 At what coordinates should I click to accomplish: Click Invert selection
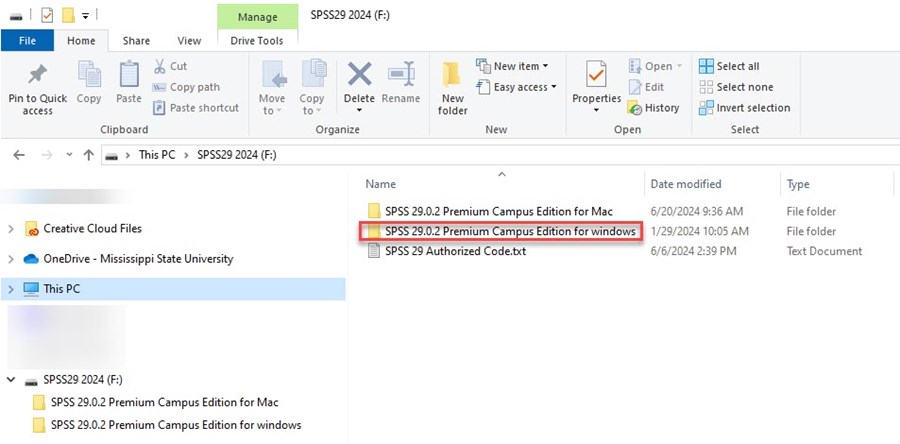pyautogui.click(x=744, y=108)
